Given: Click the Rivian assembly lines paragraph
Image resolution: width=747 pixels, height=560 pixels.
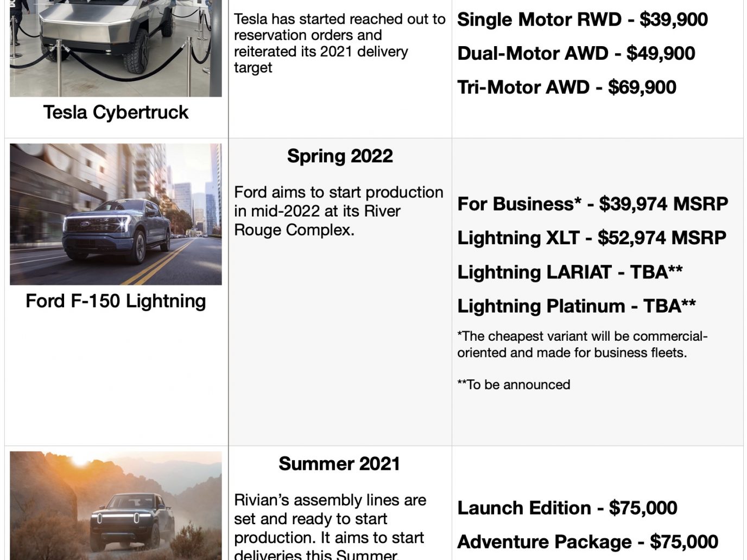Looking at the screenshot, I should (x=330, y=526).
